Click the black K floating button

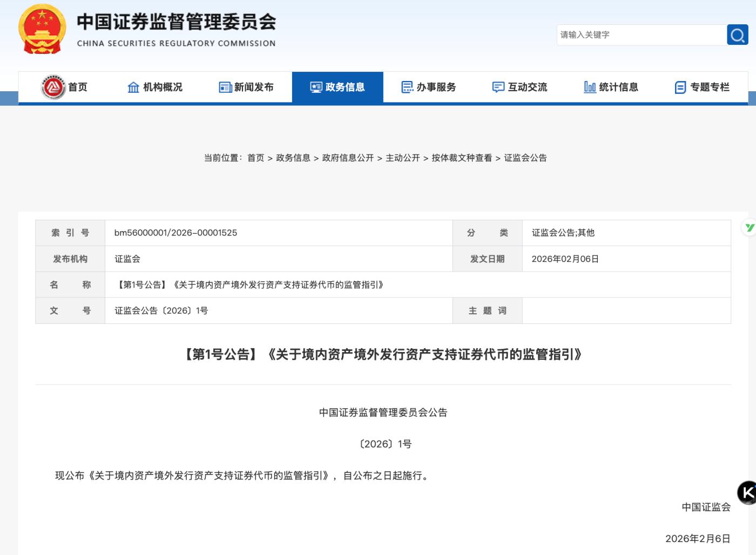(x=747, y=492)
